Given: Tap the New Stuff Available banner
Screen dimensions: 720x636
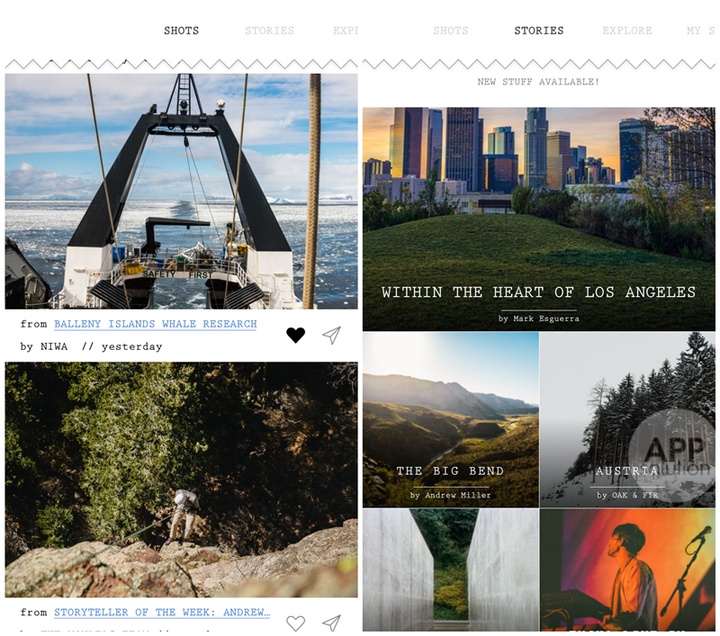Looking at the screenshot, I should tap(538, 82).
